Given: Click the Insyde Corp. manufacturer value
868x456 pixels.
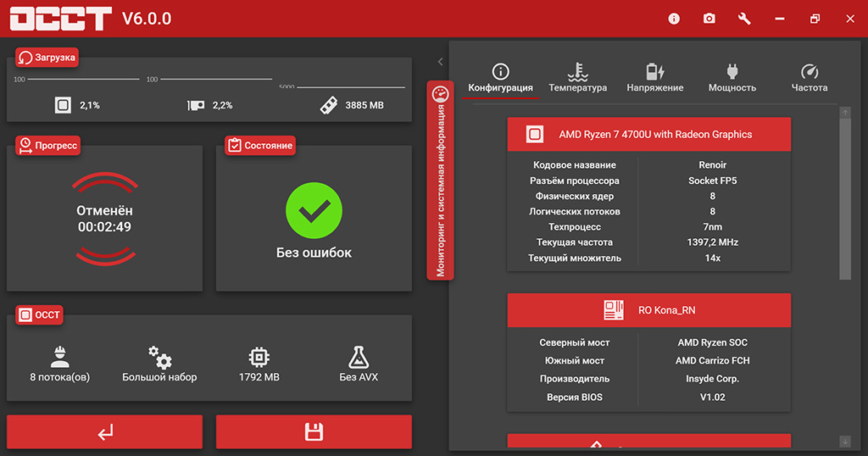Looking at the screenshot, I should (x=712, y=379).
